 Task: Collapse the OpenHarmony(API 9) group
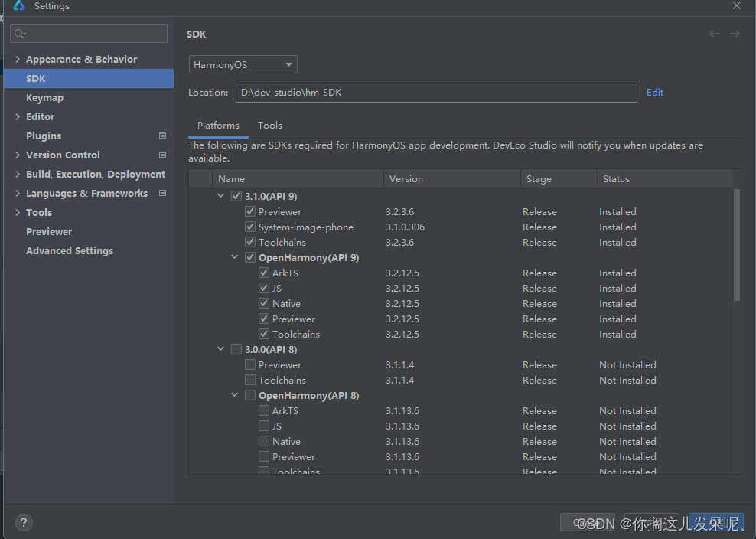point(235,257)
